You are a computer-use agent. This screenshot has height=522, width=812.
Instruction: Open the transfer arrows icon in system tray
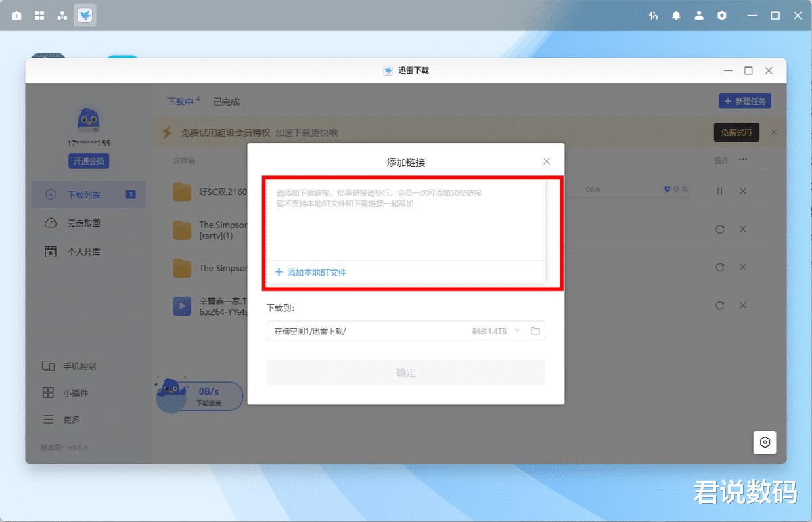pos(653,16)
